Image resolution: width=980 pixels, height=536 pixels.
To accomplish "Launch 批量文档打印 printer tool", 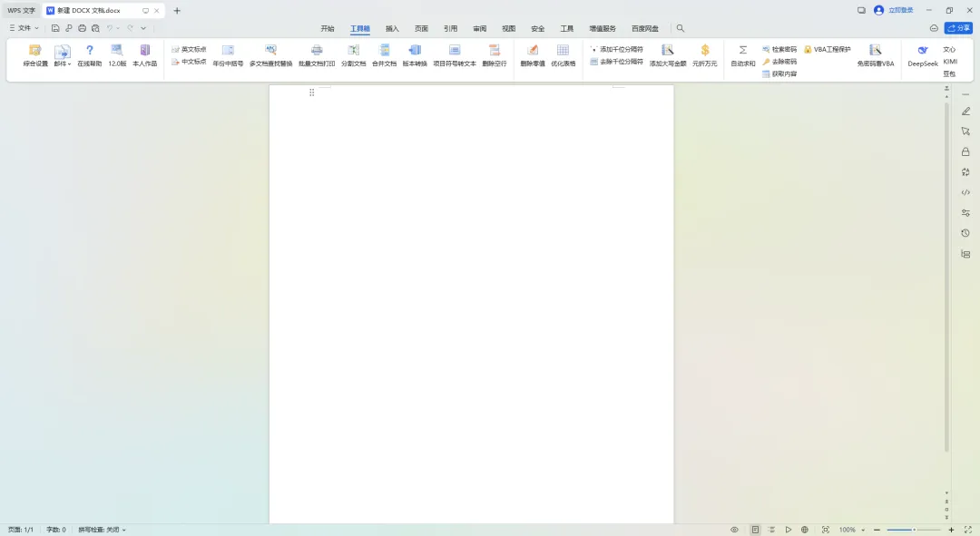I will point(317,55).
